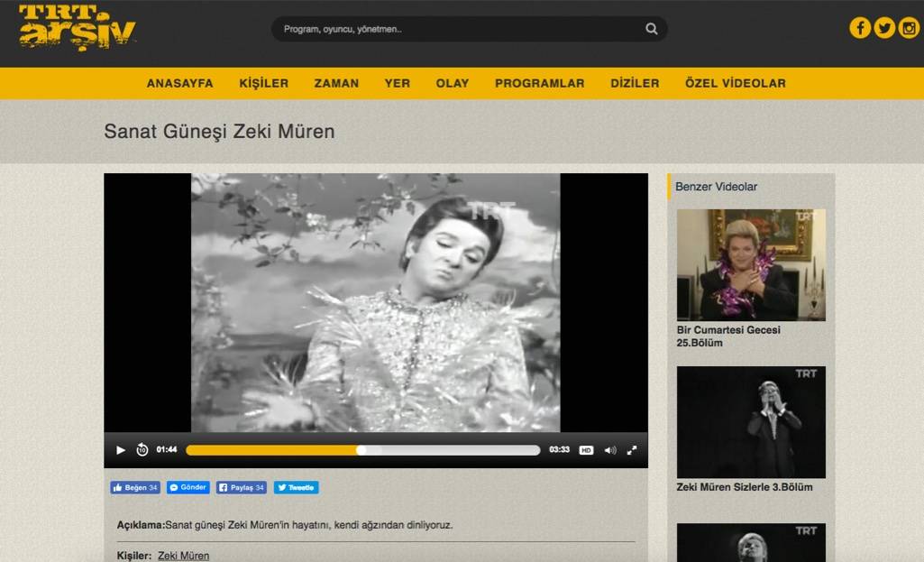
Task: Play the video
Action: click(121, 450)
